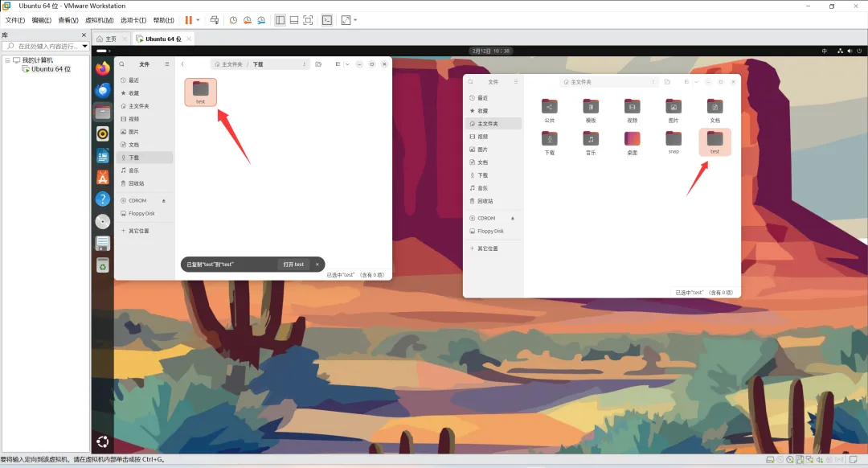This screenshot has width=868, height=468.
Task: Click the search folder icon in 下载 window header
Action: [318, 64]
